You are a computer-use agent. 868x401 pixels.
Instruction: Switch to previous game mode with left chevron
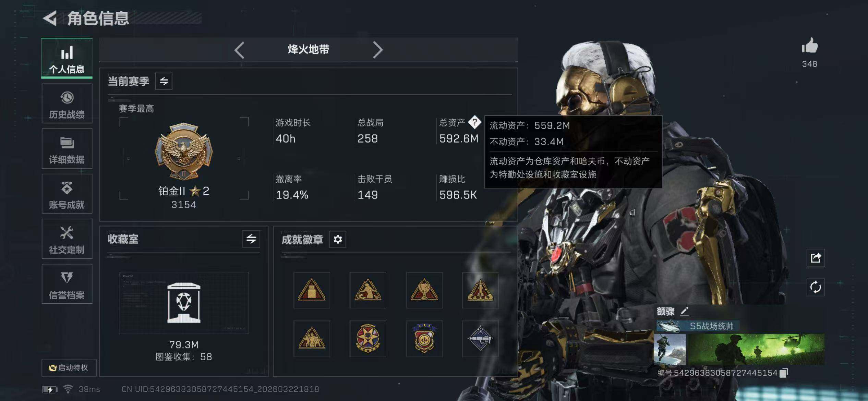pos(239,50)
